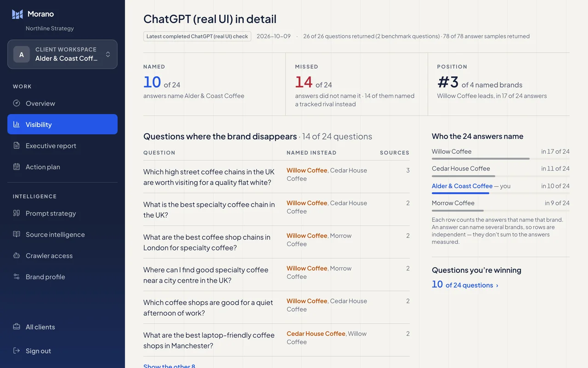Click the Visibility bar chart icon

coord(17,124)
